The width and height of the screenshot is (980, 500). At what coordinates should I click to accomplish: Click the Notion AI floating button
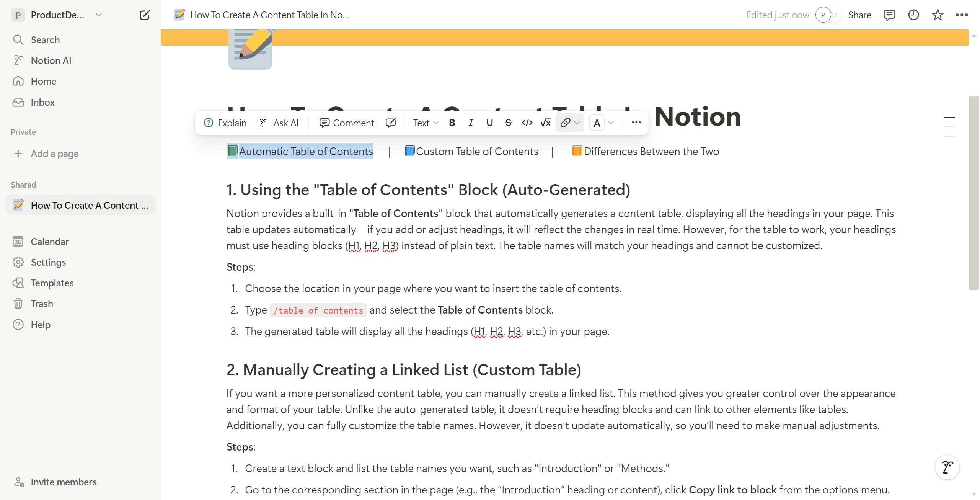[947, 467]
